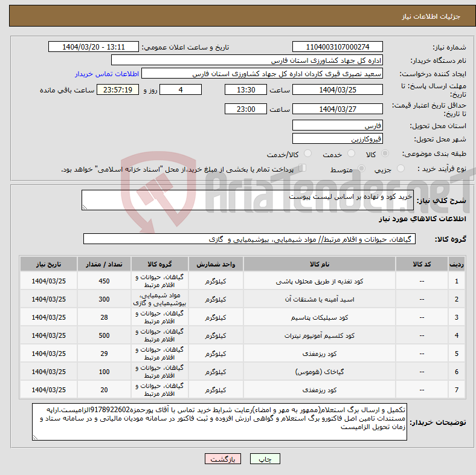This screenshot has height=475, width=476.
Task: Toggle the treasury bonds payment checkbox
Action: click(302, 167)
